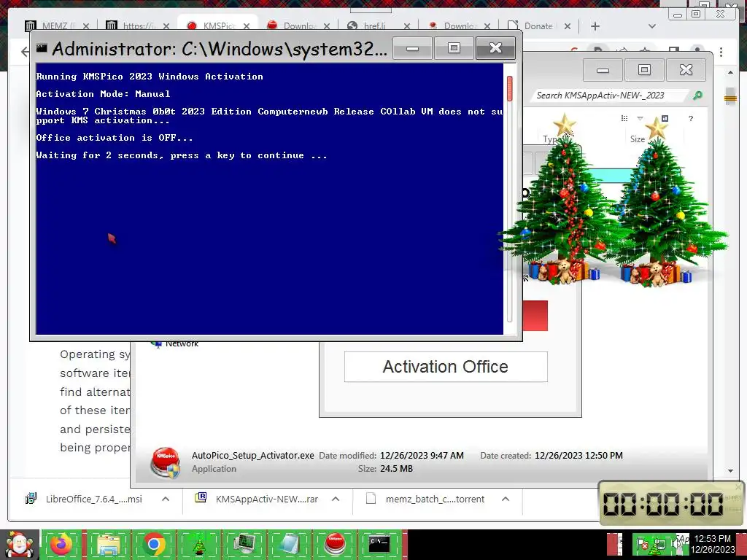This screenshot has width=747, height=560.
Task: Click the Activation Office button
Action: [446, 367]
